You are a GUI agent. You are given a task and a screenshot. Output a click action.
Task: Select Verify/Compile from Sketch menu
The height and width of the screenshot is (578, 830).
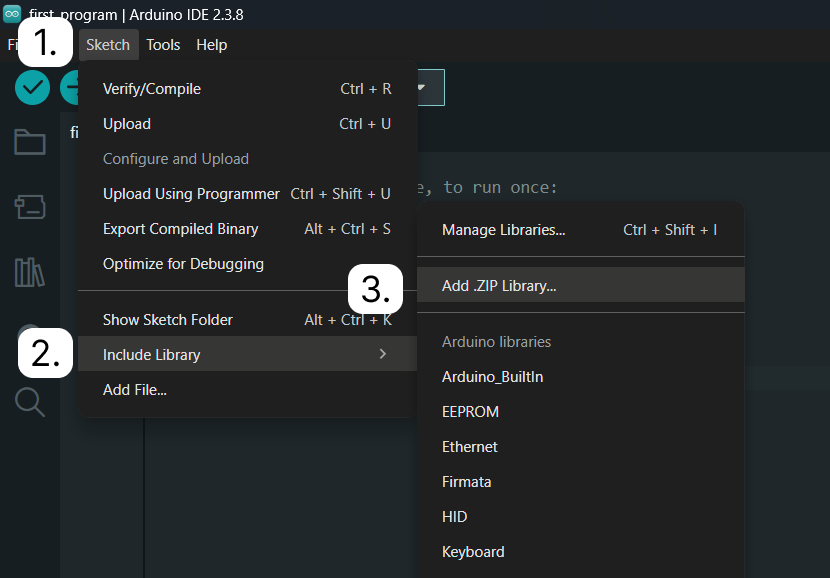247,89
